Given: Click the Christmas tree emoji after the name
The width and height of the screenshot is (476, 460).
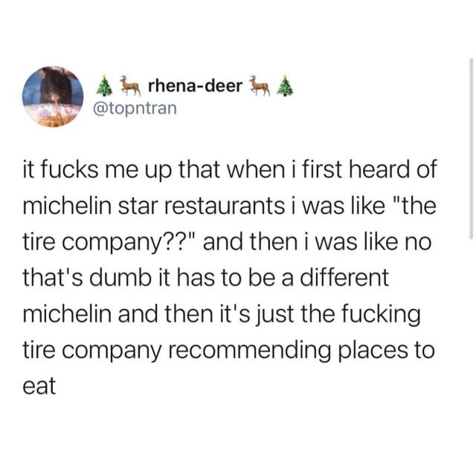Looking at the screenshot, I should (x=286, y=85).
